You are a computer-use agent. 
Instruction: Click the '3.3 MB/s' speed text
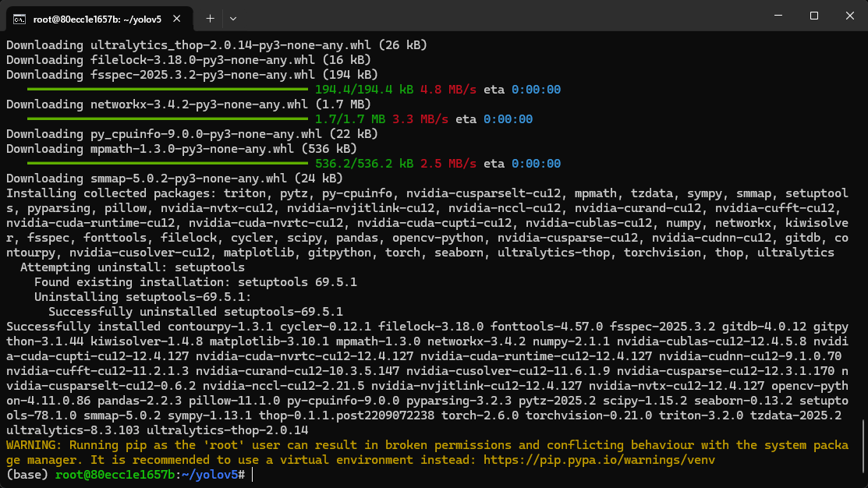tap(420, 119)
